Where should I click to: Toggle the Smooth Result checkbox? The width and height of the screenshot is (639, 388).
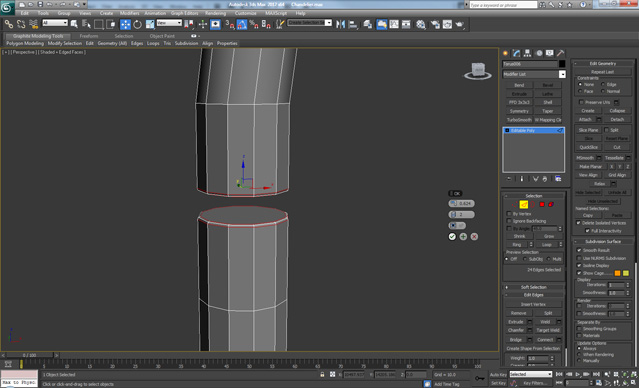[x=579, y=250]
